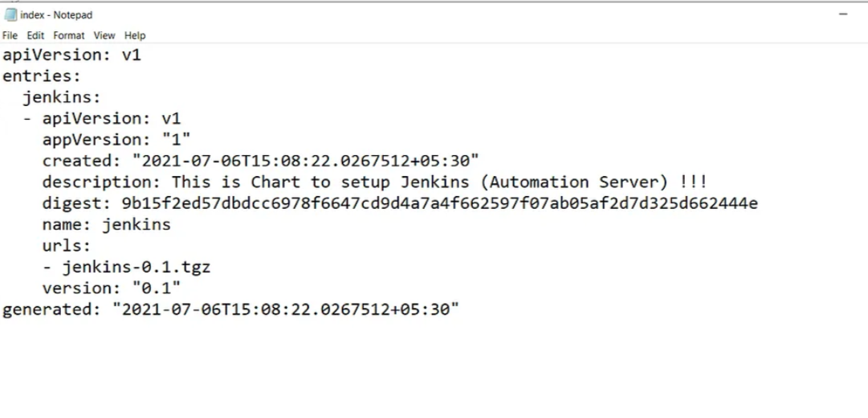
Task: Click inside the created timestamp value
Action: (x=305, y=161)
